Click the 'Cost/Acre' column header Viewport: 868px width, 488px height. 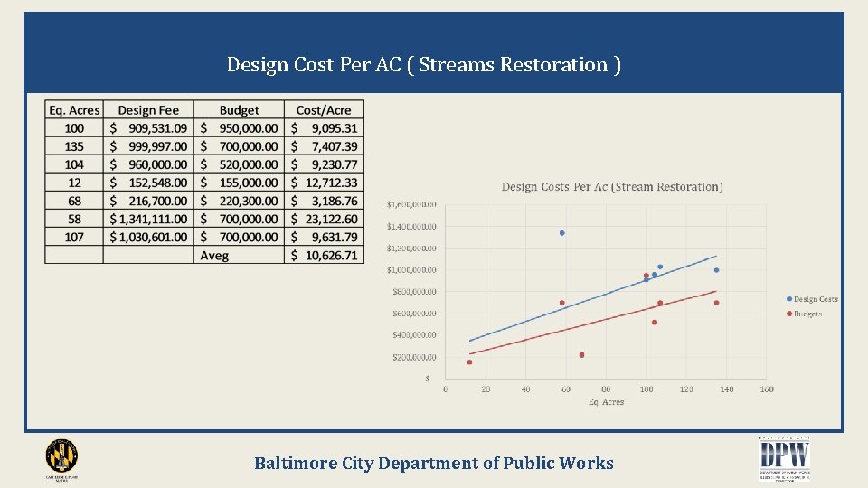[324, 109]
